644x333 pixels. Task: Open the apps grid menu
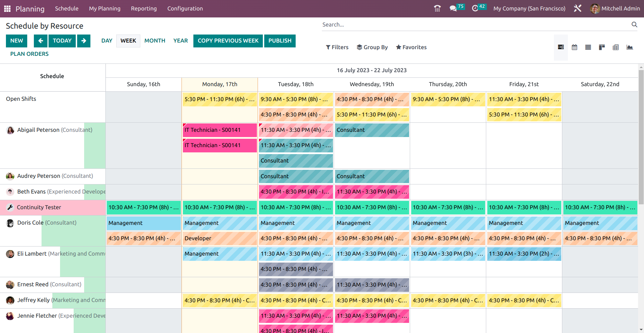click(x=7, y=8)
